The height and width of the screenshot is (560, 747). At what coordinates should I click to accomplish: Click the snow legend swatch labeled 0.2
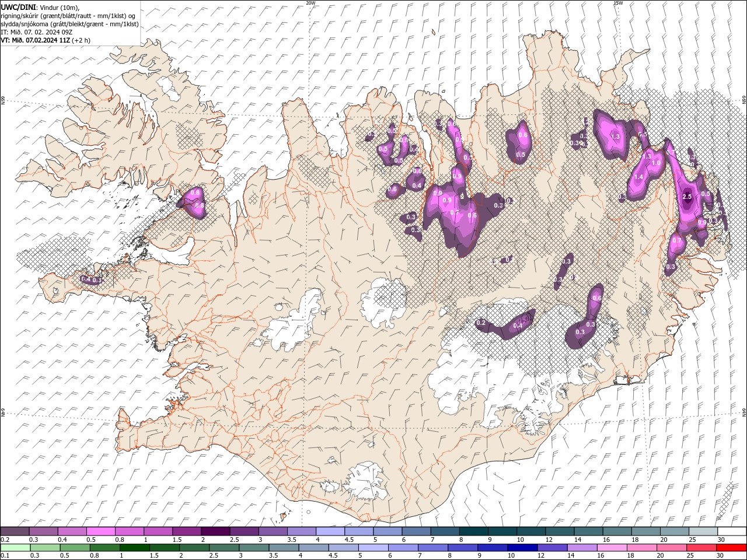click(15, 531)
